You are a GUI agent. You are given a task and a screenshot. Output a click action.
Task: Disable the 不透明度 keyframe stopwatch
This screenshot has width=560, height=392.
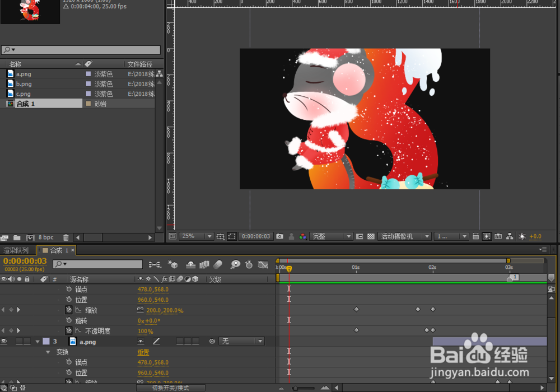pyautogui.click(x=69, y=331)
